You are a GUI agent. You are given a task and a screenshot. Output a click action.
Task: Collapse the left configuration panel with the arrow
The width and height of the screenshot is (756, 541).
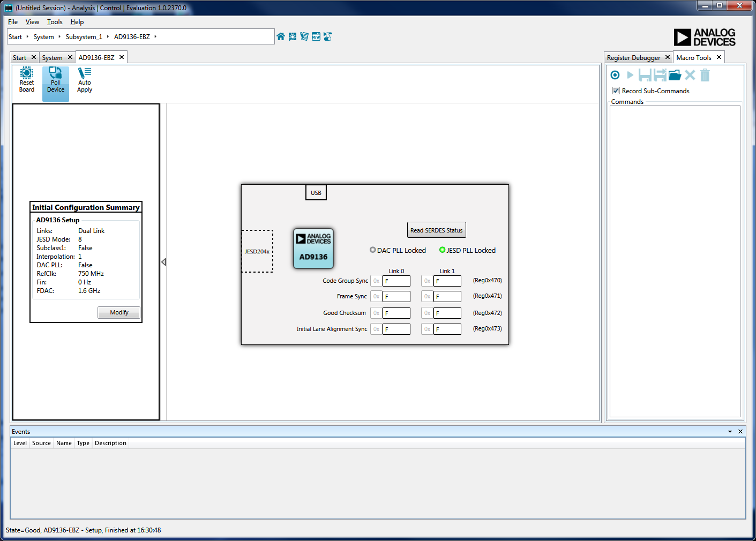163,262
